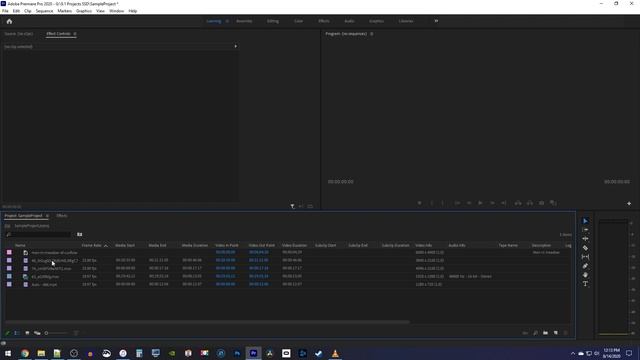Viewport: 640px width, 360px height.
Task: Open the File menu
Action: [5, 11]
